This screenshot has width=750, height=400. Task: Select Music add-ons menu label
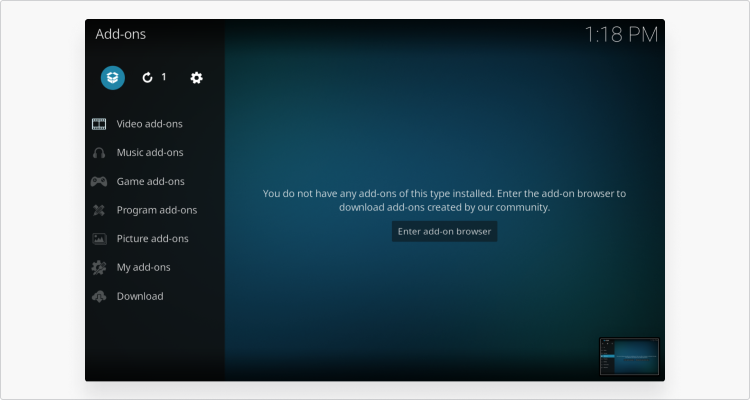click(x=150, y=153)
